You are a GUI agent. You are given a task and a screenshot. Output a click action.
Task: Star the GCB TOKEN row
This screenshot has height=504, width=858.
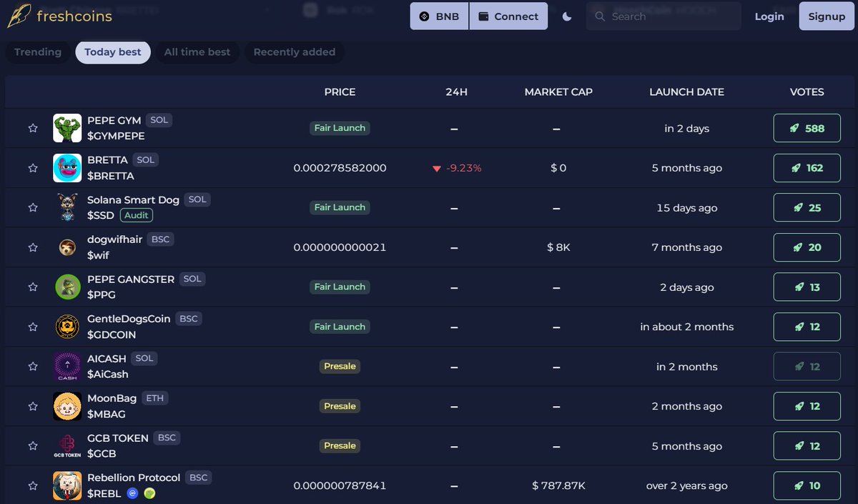(33, 446)
